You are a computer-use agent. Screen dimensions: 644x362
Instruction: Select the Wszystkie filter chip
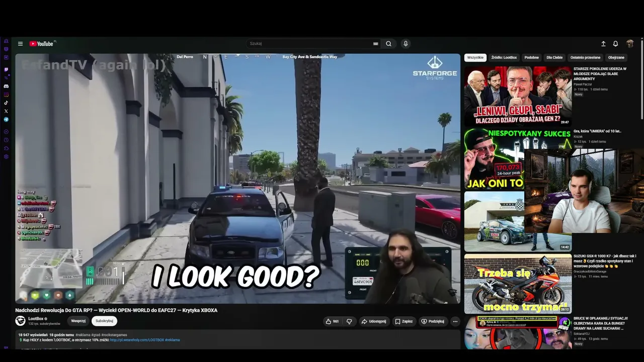pos(475,57)
